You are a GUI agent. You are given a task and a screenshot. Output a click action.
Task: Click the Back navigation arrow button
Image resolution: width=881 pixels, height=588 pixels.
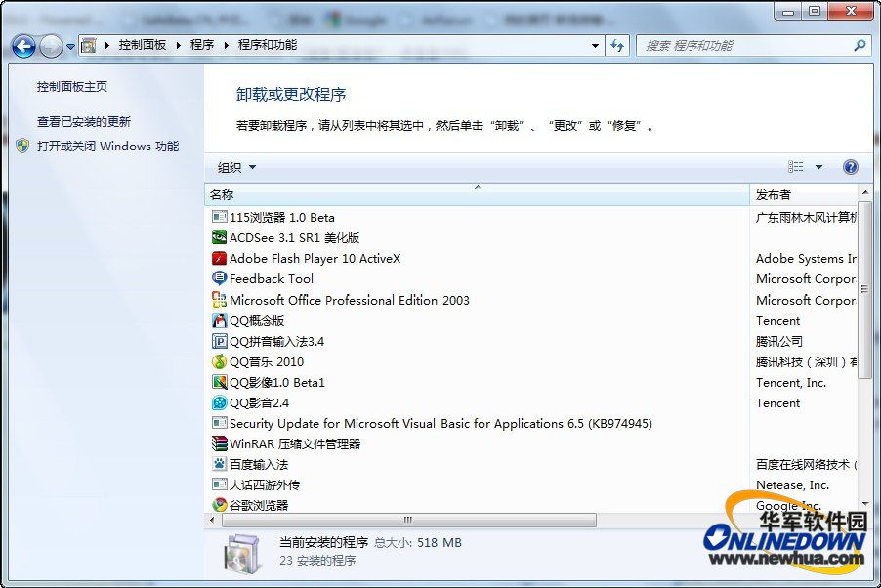click(x=23, y=46)
